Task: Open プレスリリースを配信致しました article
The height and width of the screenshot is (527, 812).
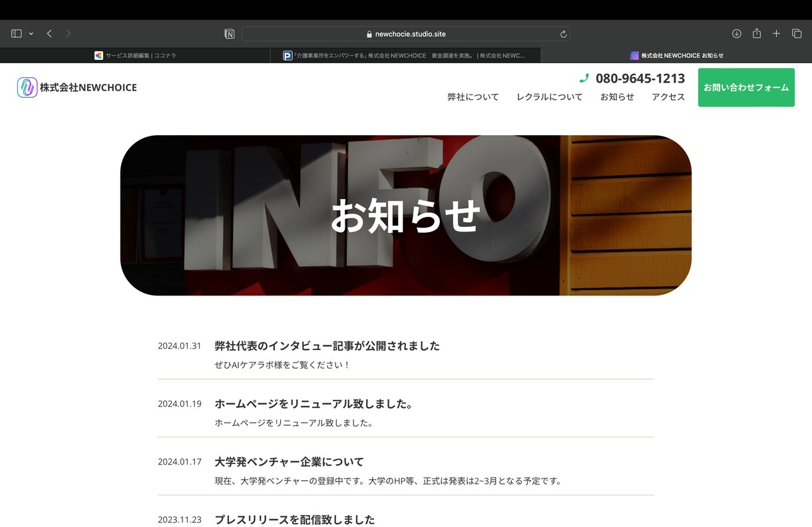Action: tap(295, 520)
